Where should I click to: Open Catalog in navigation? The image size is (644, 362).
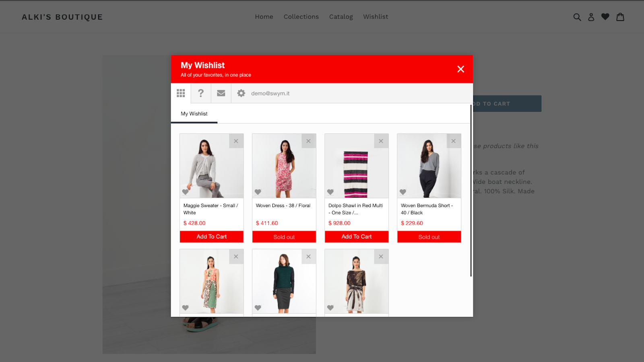coord(341,17)
